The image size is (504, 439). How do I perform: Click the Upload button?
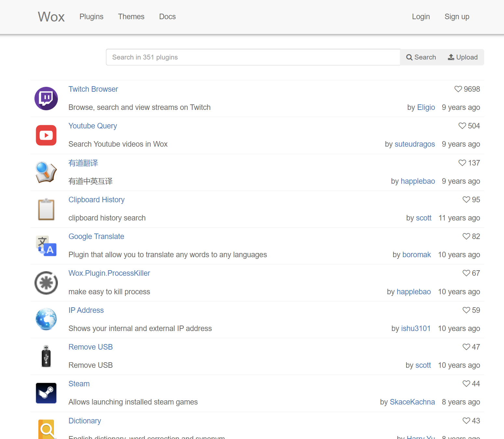(463, 57)
